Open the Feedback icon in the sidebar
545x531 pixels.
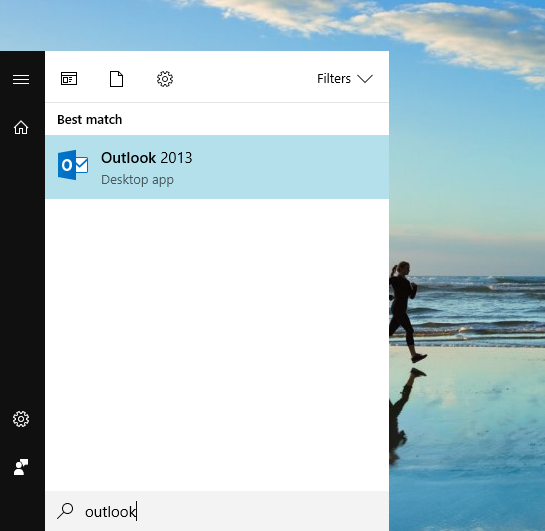click(21, 467)
